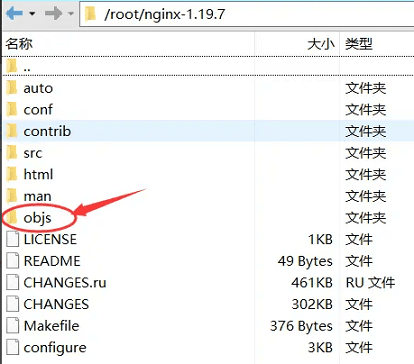
Task: Select the src folder name
Action: click(x=33, y=153)
